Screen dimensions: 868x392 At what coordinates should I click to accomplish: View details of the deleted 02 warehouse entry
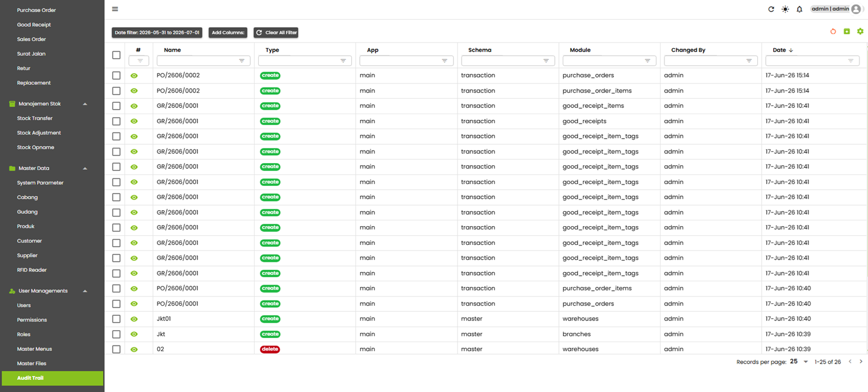click(134, 349)
